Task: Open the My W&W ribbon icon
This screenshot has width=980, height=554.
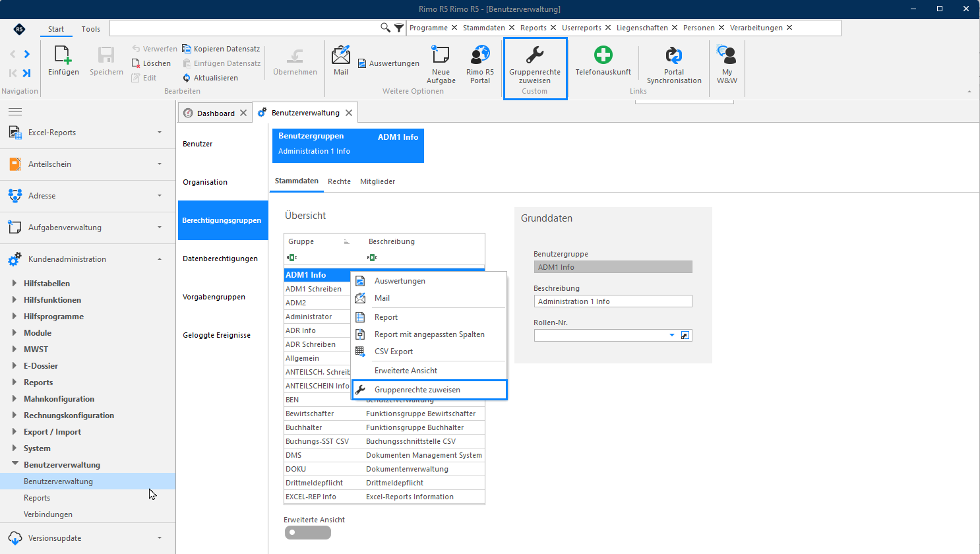Action: (727, 64)
